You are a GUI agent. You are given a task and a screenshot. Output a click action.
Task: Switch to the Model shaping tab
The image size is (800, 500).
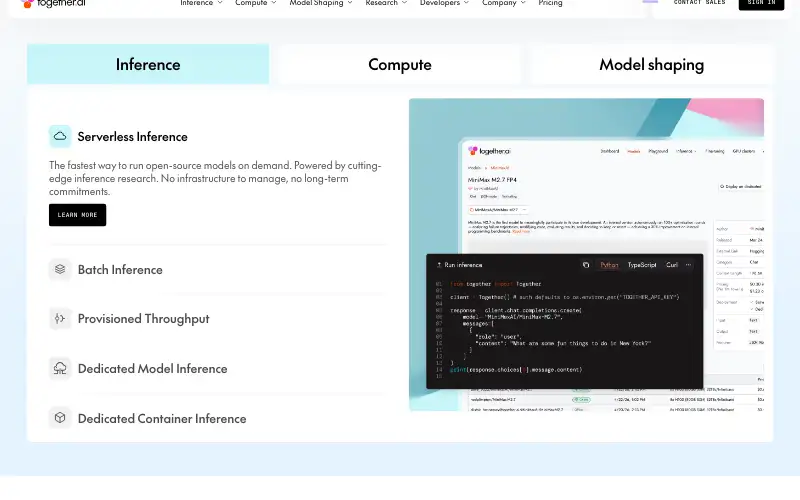(x=652, y=64)
